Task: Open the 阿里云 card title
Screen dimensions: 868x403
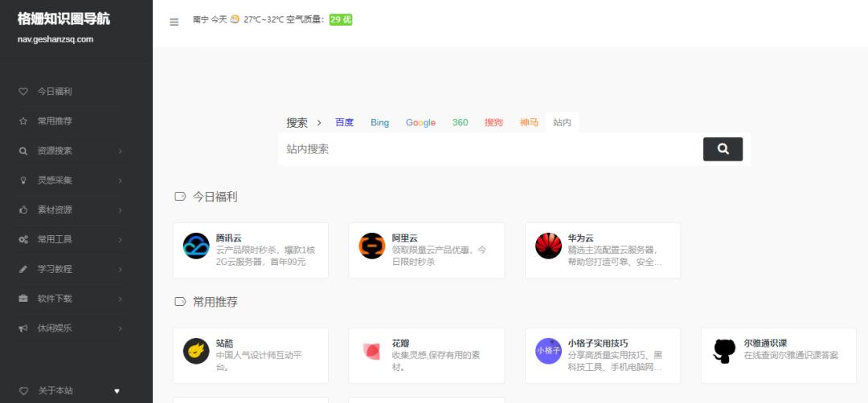Action: (x=404, y=238)
